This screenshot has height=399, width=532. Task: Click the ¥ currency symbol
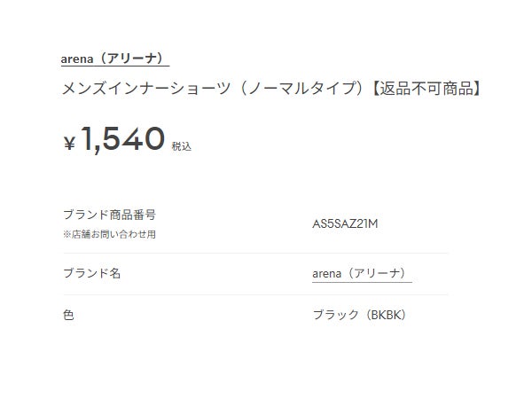click(x=69, y=143)
